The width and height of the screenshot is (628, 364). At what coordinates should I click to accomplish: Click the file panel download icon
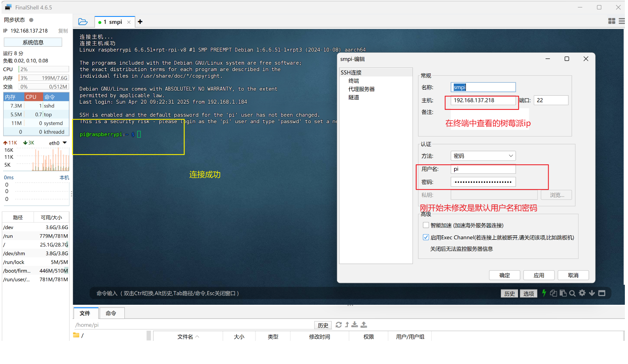(355, 325)
